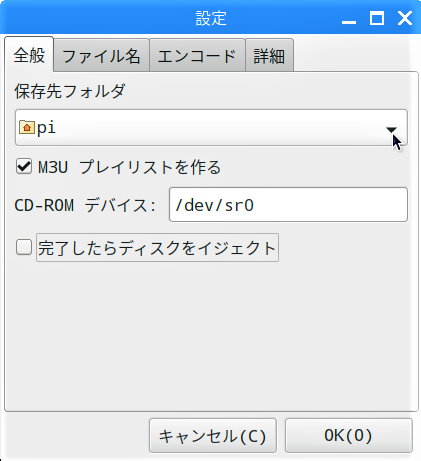Select the pi destination folder combo box
The width and height of the screenshot is (421, 461).
[x=211, y=127]
